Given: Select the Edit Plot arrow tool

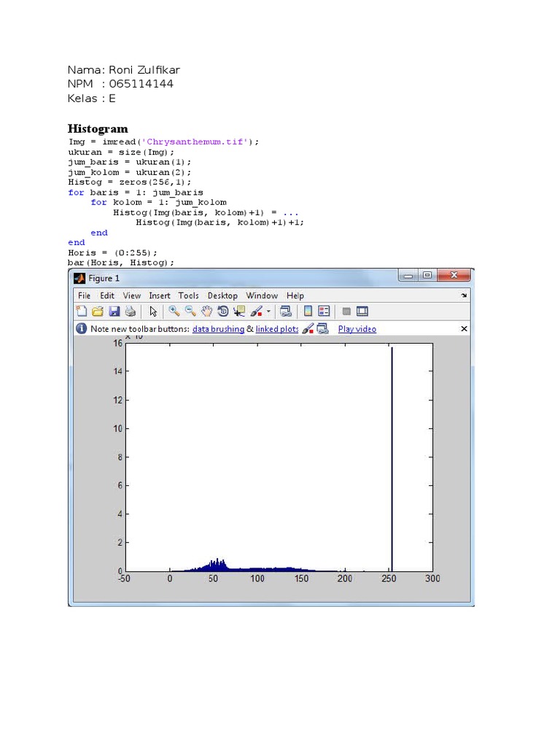Looking at the screenshot, I should pos(153,311).
